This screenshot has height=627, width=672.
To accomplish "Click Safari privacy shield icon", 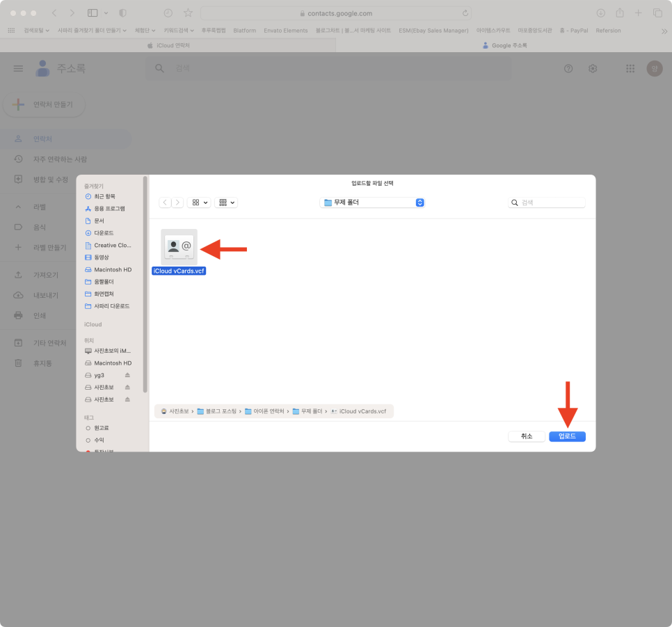I will point(122,13).
